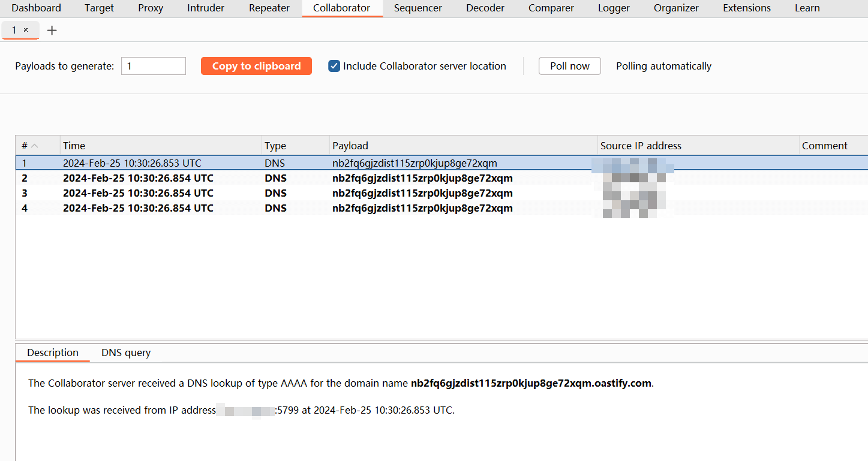Click the Payloads to generate label
The height and width of the screenshot is (461, 868).
(65, 66)
